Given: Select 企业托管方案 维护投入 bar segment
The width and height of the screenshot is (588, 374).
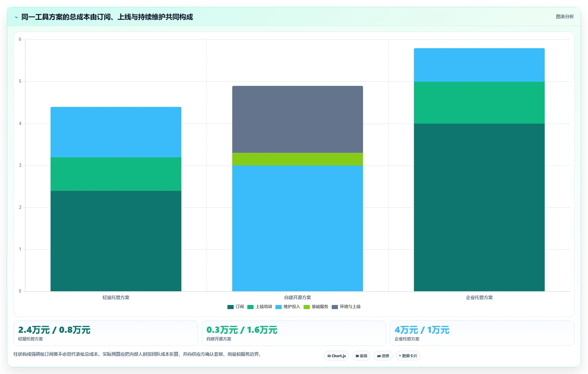Looking at the screenshot, I should [x=479, y=65].
